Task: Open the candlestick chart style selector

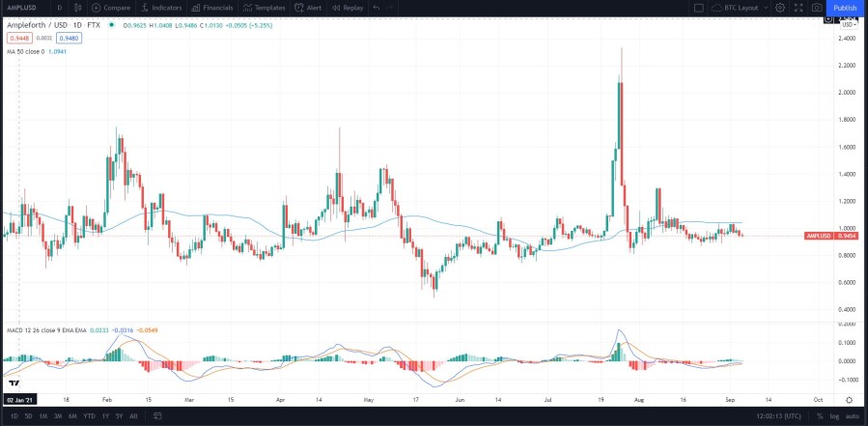Action: pyautogui.click(x=78, y=8)
